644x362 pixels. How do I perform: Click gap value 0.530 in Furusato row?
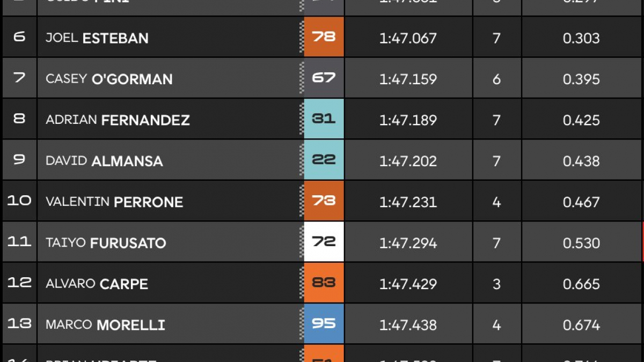(x=581, y=243)
